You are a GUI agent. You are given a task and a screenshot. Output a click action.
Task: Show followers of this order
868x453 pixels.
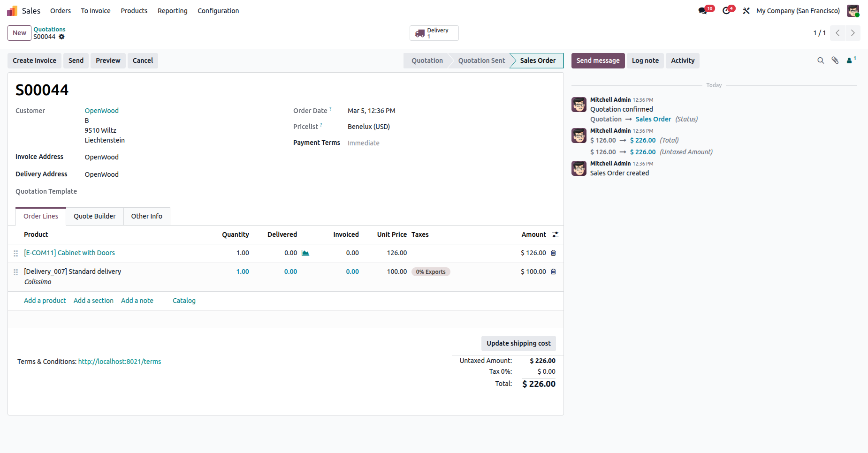[851, 60]
